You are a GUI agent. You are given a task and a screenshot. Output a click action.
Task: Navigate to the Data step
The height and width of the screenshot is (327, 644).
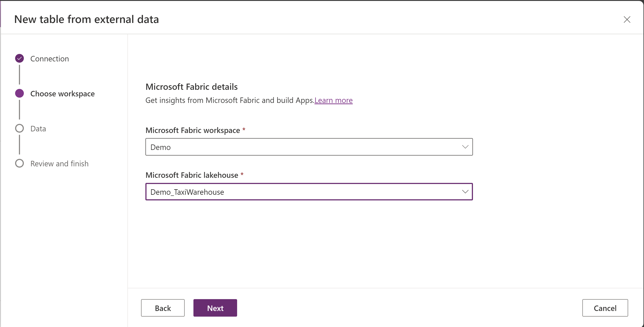(x=38, y=128)
